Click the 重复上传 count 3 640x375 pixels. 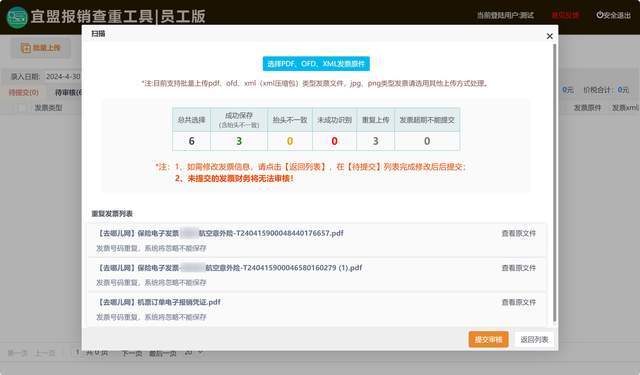pyautogui.click(x=376, y=141)
